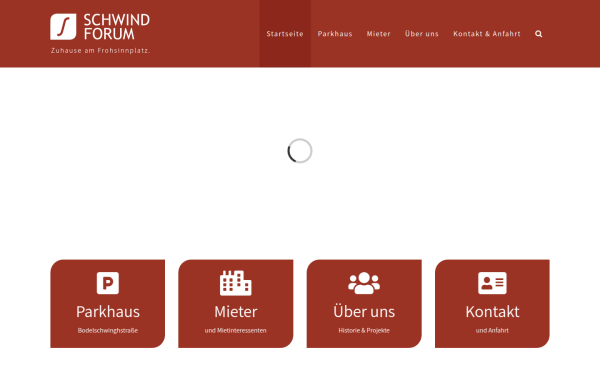Click the parking P icon
The width and height of the screenshot is (600, 375).
click(x=108, y=283)
